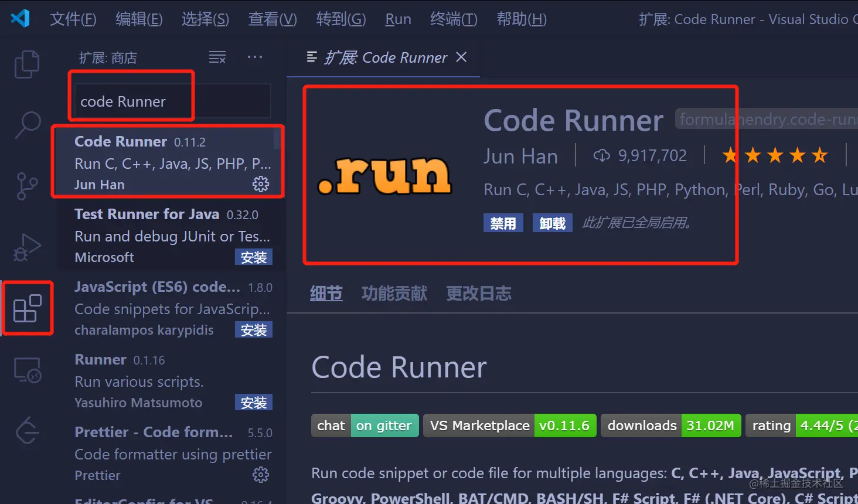This screenshot has height=504, width=858.
Task: Click the extension search input field
Action: point(172,101)
